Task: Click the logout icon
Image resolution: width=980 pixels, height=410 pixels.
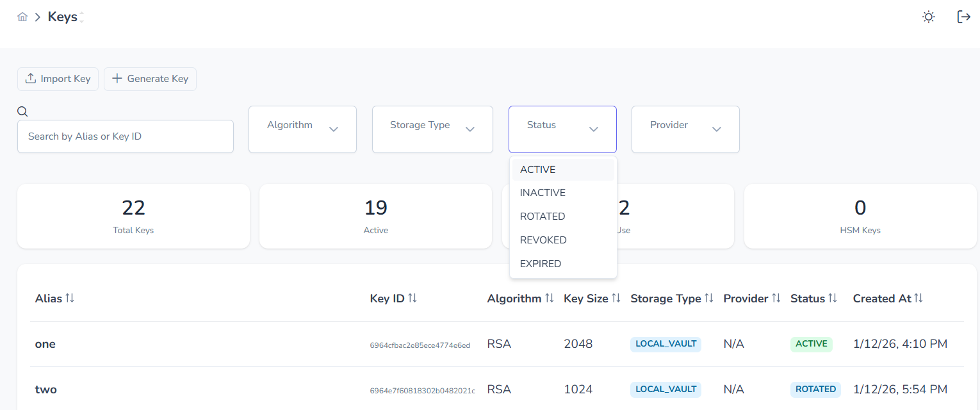Action: click(963, 17)
